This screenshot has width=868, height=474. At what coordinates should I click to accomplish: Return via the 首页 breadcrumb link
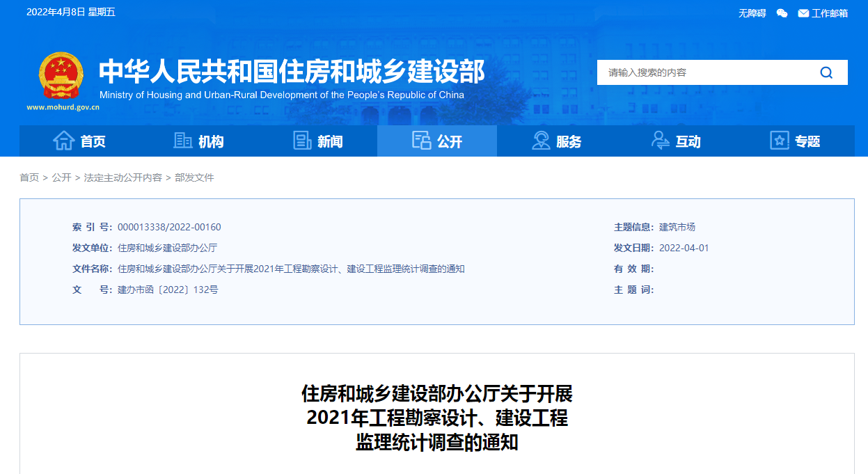click(29, 177)
